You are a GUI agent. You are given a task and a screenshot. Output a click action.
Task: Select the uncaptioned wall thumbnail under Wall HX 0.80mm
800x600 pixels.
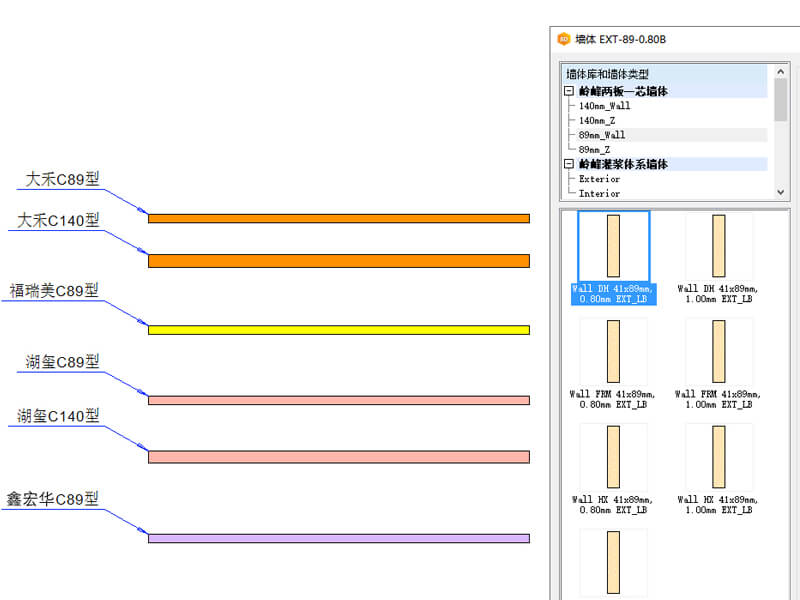click(613, 562)
